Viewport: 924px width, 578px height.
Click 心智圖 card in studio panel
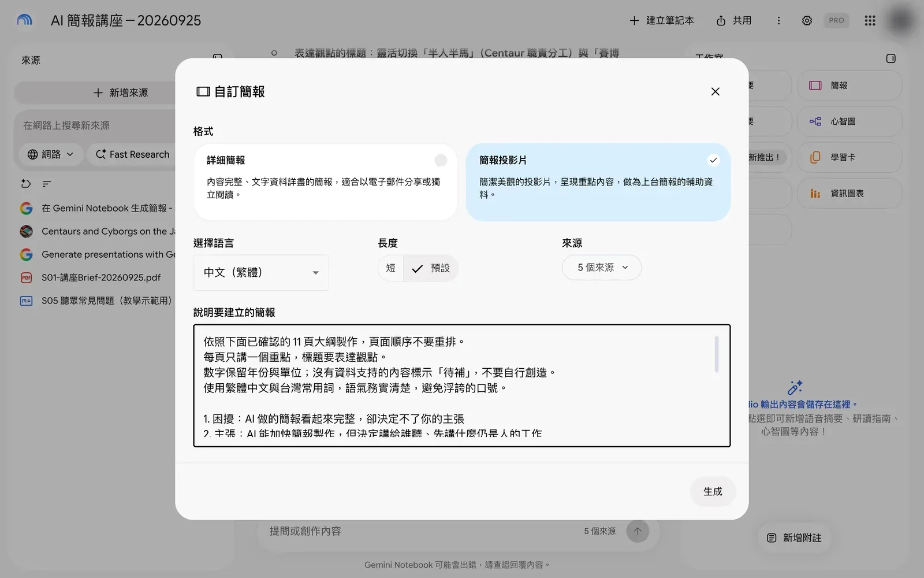850,121
